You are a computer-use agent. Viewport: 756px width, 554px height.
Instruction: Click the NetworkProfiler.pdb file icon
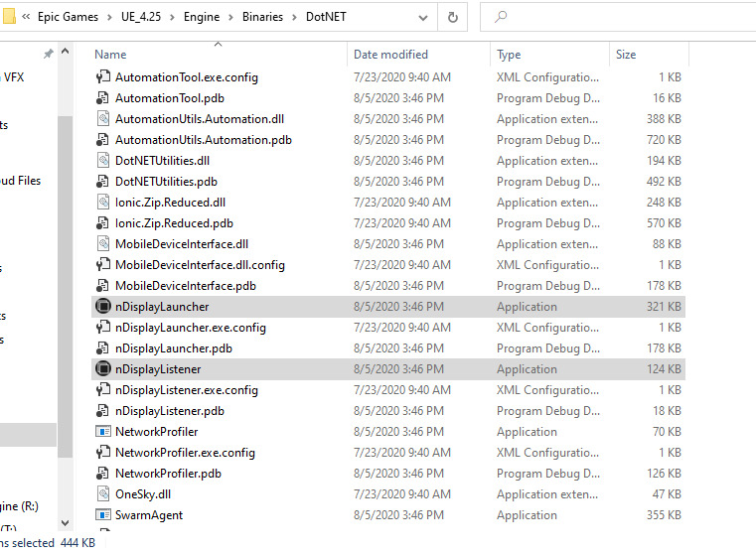(102, 474)
